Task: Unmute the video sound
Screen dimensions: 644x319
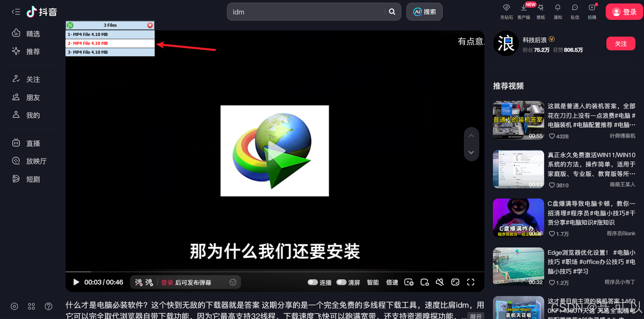Action: 440,282
